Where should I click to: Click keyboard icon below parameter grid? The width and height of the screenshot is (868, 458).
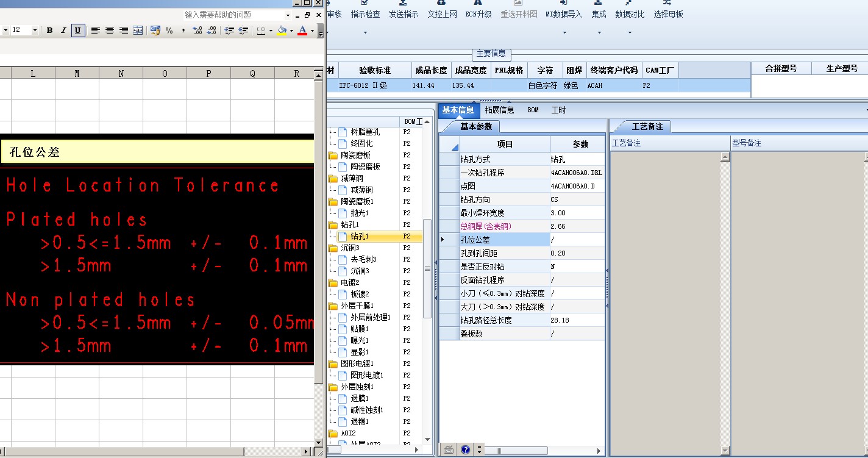coord(449,450)
